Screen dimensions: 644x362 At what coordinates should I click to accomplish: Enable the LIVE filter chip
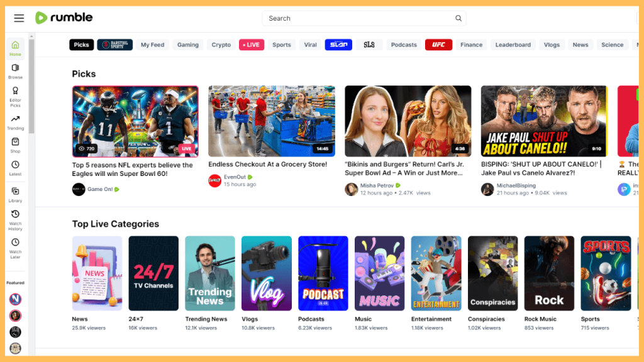[251, 45]
